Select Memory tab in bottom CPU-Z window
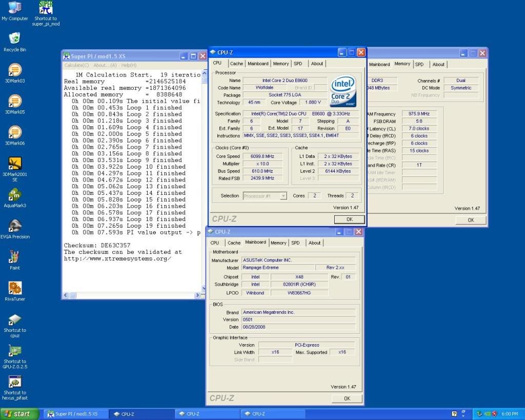 278,243
